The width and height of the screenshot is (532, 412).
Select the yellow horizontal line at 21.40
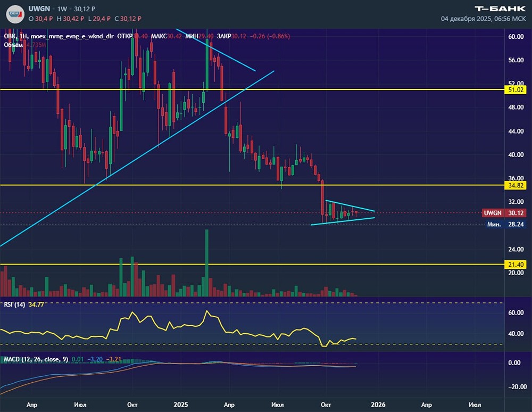(252, 265)
